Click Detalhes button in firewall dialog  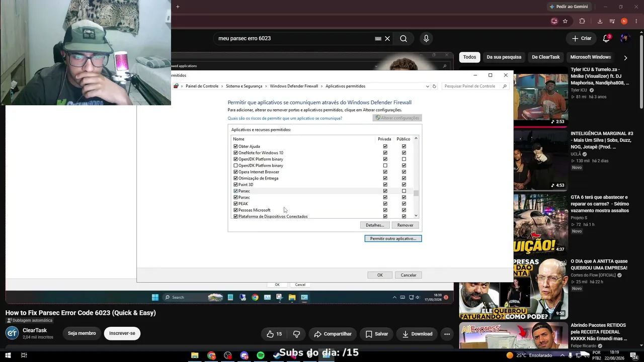tap(375, 225)
